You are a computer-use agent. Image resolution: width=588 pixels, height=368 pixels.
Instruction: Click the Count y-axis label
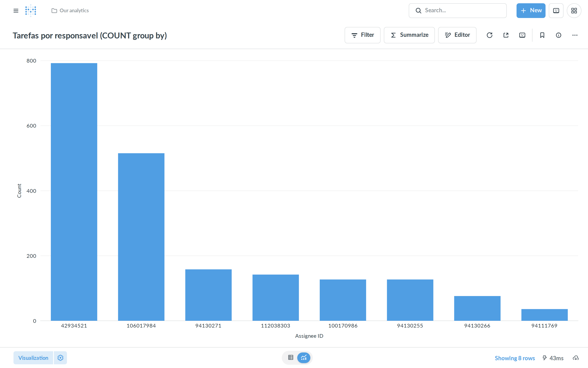point(19,191)
